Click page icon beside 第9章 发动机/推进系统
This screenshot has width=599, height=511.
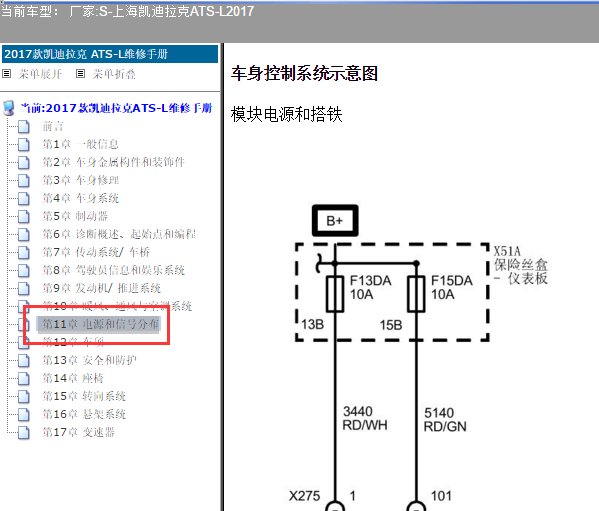tap(24, 288)
